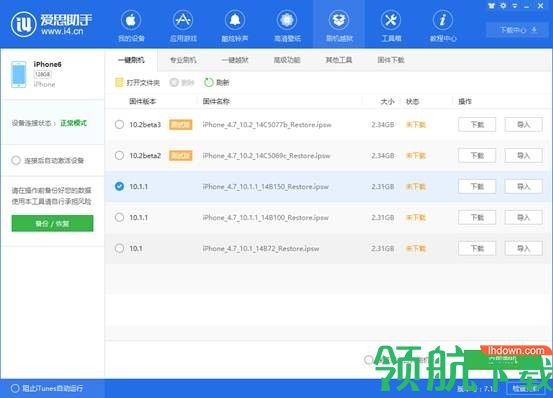Click the 2.31GB size in the 10.1 14B72 row
This screenshot has height=398, width=553.
(x=383, y=249)
